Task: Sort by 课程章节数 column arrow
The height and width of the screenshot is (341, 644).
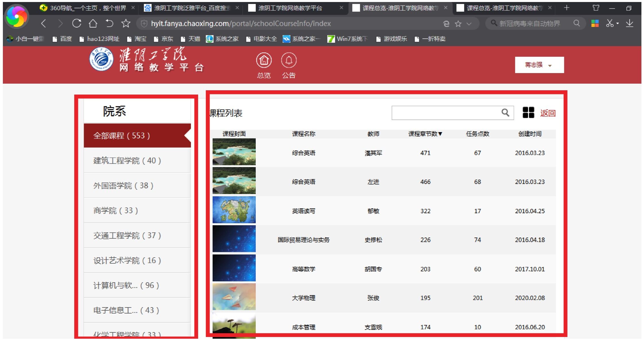Action: [x=440, y=134]
